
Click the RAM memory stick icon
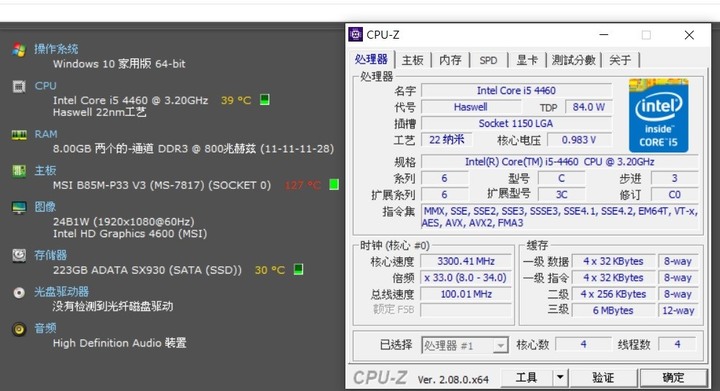[x=19, y=135]
